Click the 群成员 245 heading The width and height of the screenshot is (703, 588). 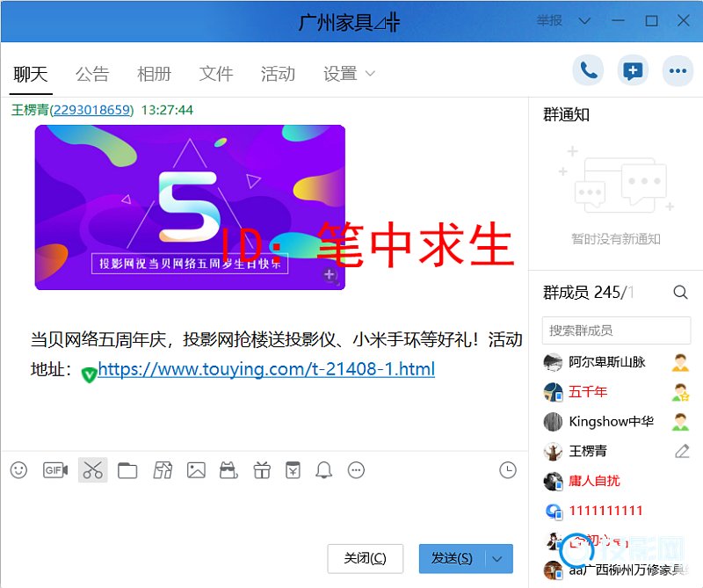click(x=588, y=292)
